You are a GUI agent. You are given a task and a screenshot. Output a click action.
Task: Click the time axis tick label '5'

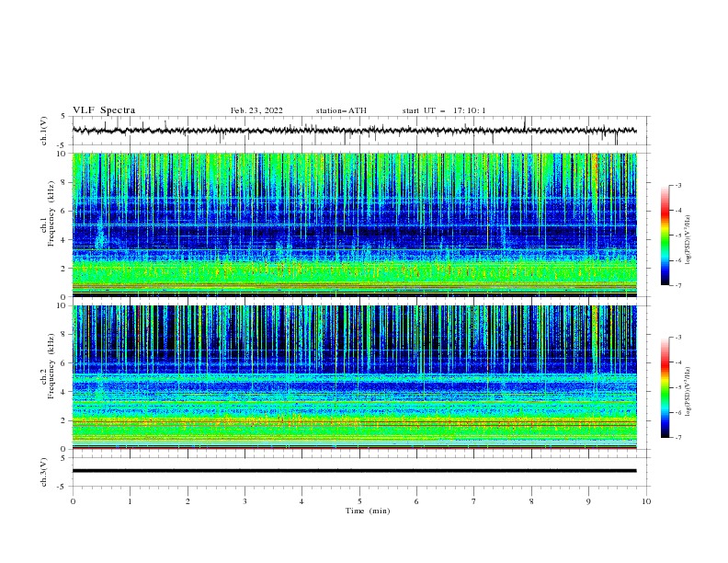point(359,501)
